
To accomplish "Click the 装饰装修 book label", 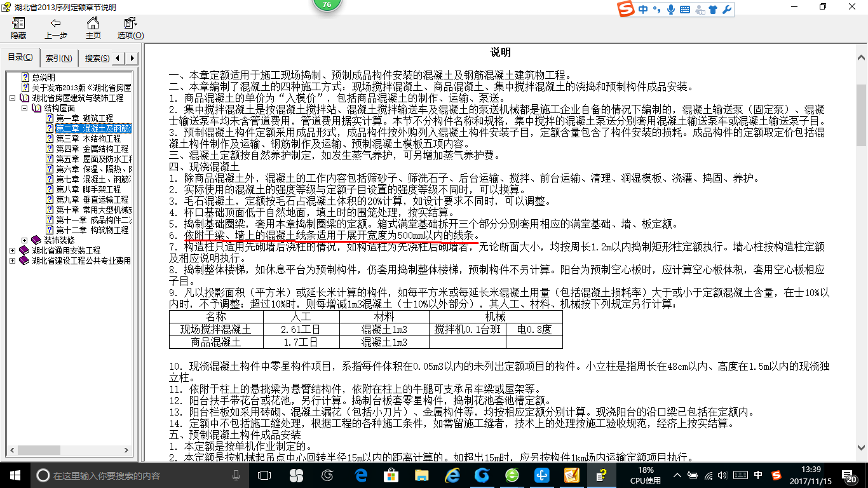I will pyautogui.click(x=59, y=240).
